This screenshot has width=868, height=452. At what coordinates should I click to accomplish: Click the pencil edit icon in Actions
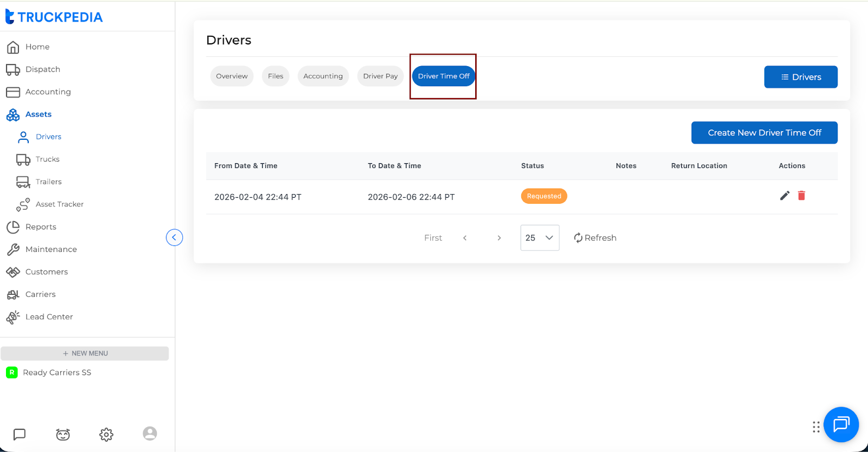(784, 196)
